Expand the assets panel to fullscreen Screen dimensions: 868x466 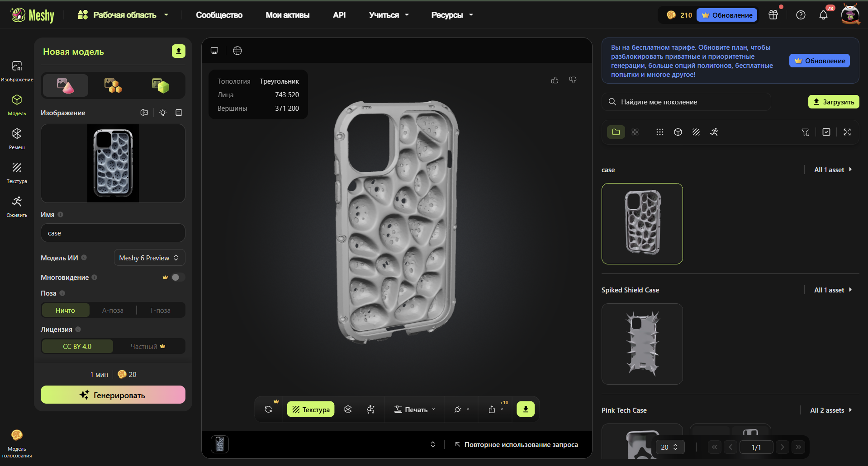[x=847, y=132]
